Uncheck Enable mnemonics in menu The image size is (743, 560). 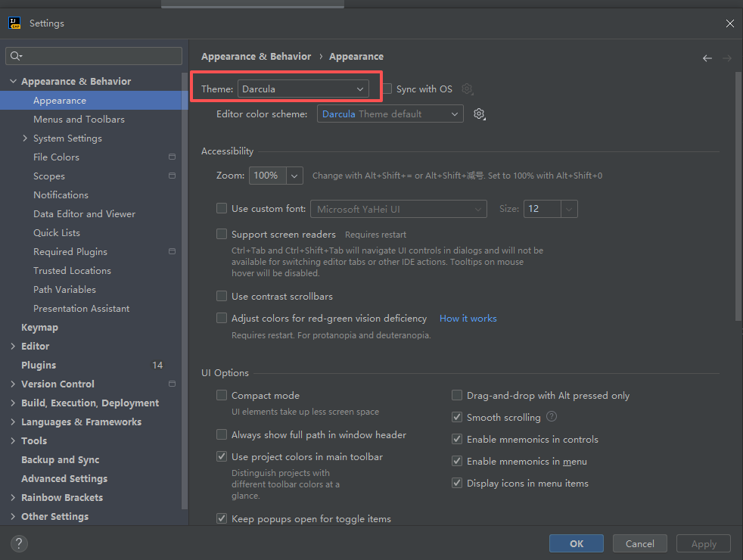pyautogui.click(x=457, y=461)
